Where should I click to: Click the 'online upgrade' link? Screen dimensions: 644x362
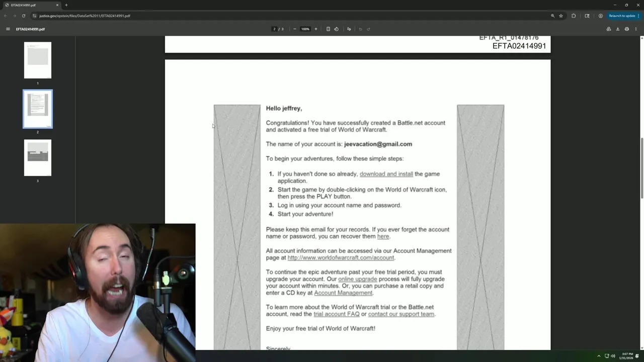(357, 279)
